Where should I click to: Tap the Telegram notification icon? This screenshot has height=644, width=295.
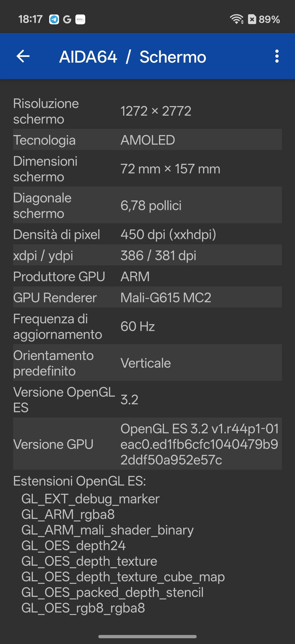[54, 19]
